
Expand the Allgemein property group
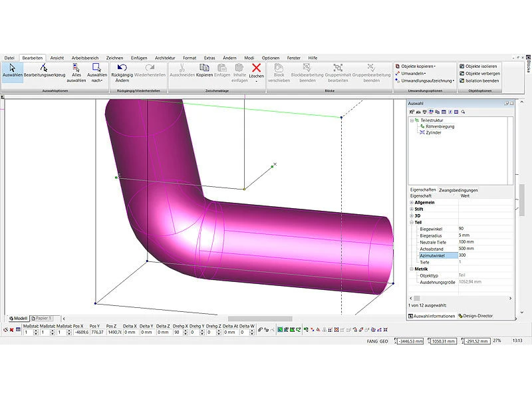412,202
